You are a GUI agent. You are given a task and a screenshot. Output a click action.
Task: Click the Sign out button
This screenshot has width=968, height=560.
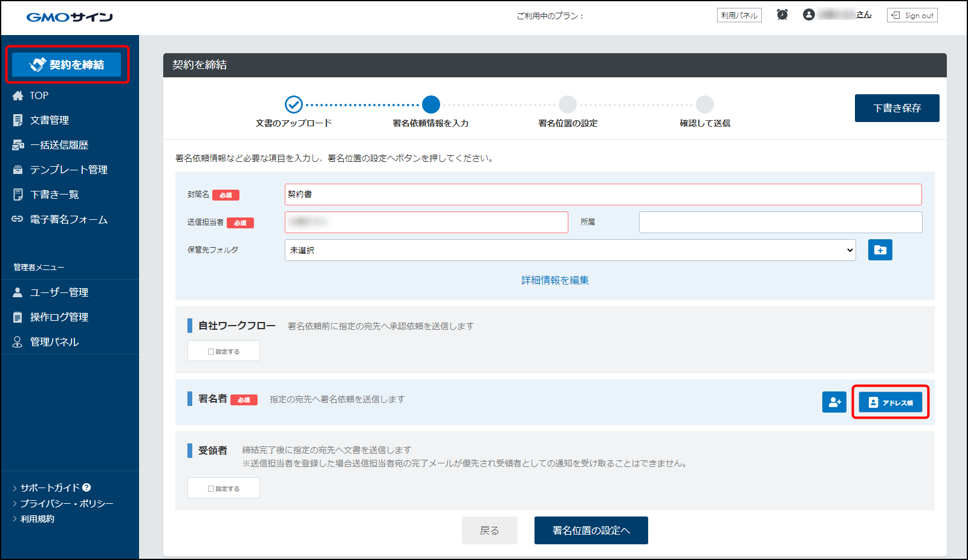pyautogui.click(x=912, y=15)
